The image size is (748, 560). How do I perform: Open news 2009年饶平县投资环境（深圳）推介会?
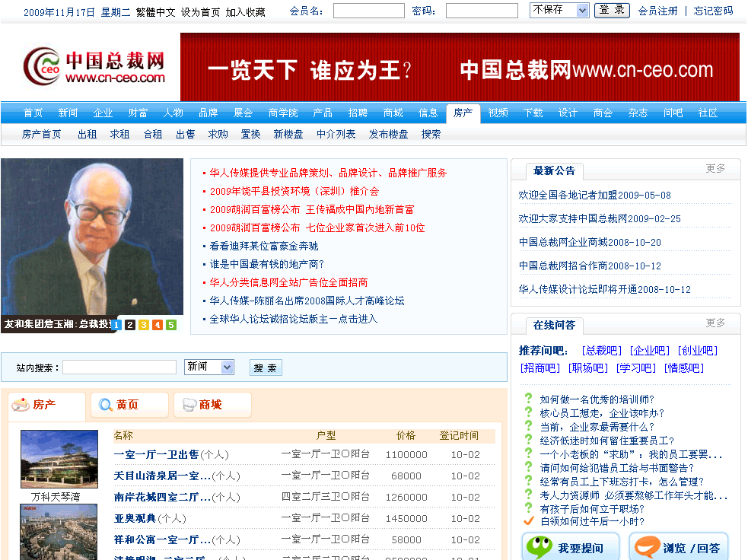[x=294, y=191]
